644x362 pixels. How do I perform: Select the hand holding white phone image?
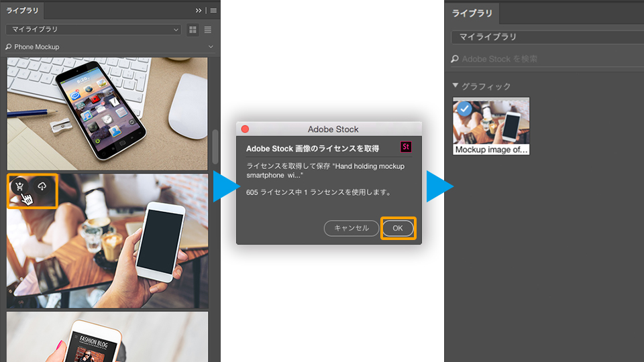[107, 241]
